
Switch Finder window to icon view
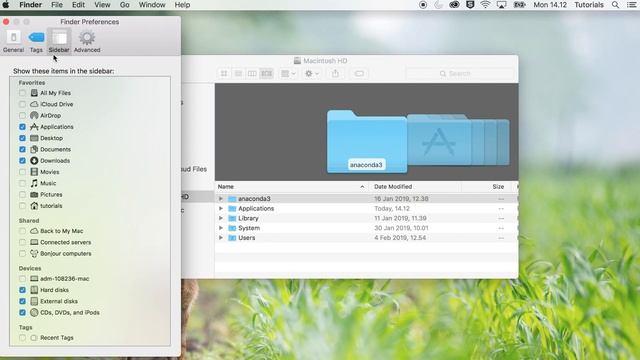pos(224,73)
